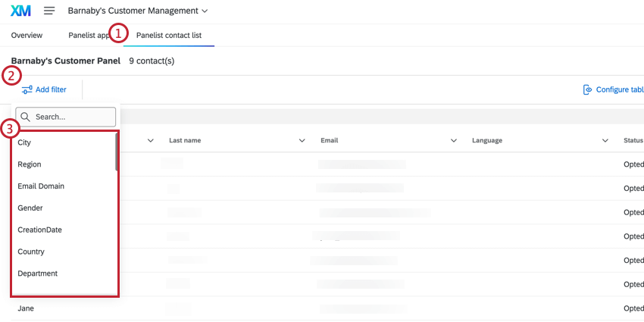Open the Language column chevron menu
This screenshot has height=322, width=644.
click(605, 140)
